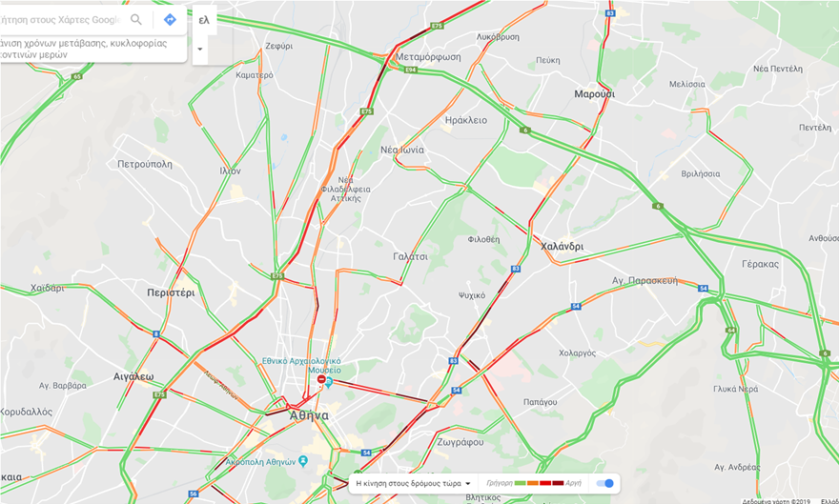Click the Χαλάνδρι area label
Viewport: 839px width, 504px height.
tap(562, 247)
